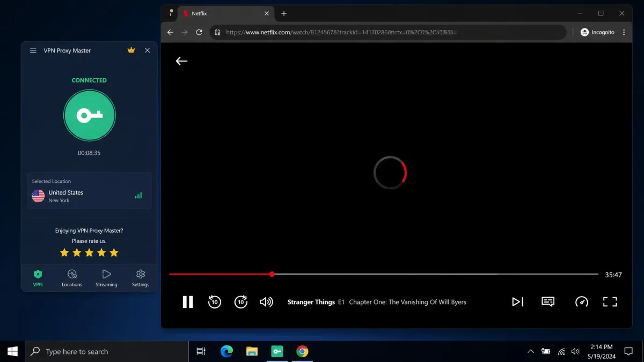
Task: Give a five star rating
Action: (114, 253)
